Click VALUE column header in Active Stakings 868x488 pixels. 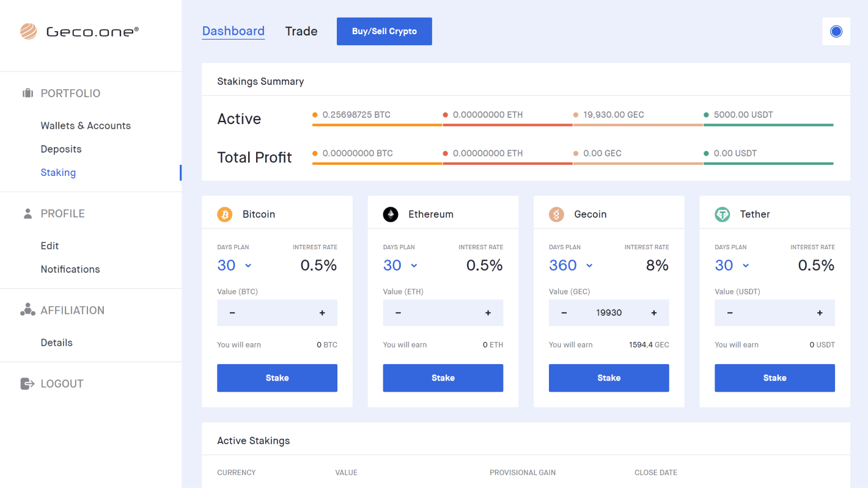346,473
